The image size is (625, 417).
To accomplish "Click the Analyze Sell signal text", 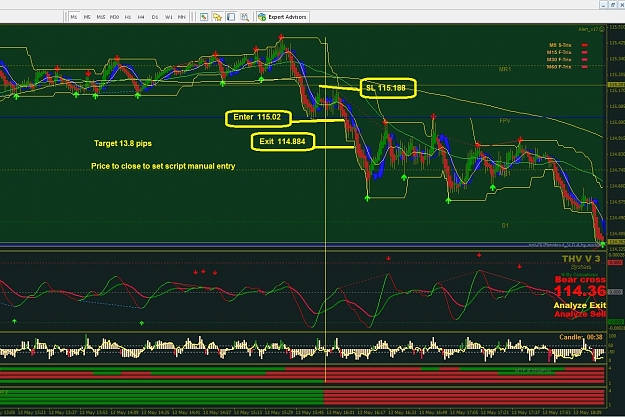I will 580,314.
